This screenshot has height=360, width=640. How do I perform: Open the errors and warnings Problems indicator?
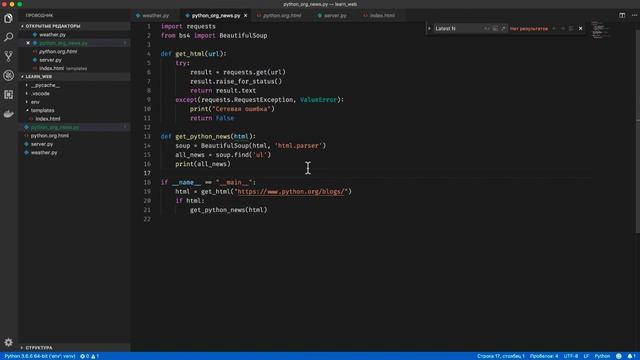89,356
